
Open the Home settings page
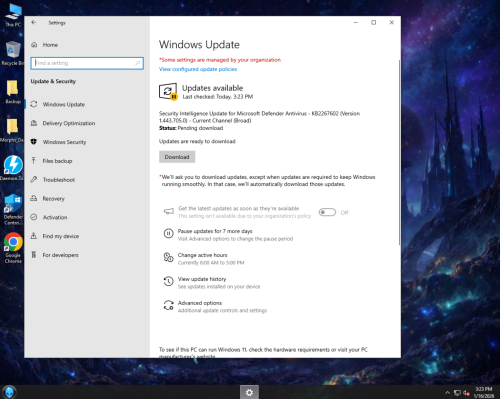50,45
